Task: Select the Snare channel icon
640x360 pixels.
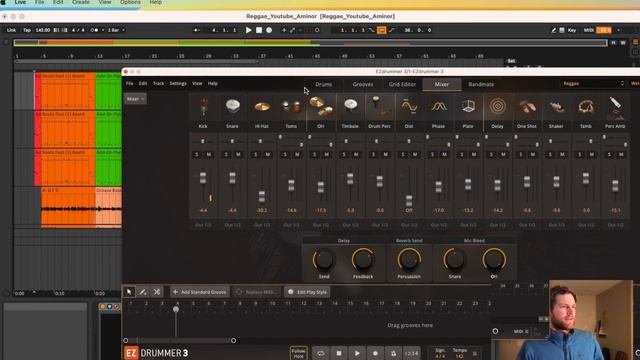Action: 232,107
